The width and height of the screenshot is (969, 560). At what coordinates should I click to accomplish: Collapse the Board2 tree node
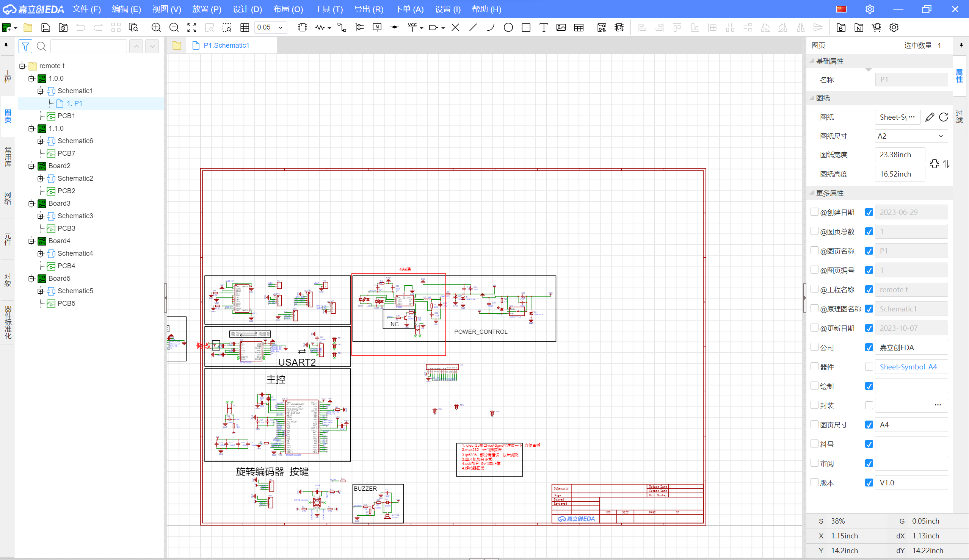pos(31,166)
